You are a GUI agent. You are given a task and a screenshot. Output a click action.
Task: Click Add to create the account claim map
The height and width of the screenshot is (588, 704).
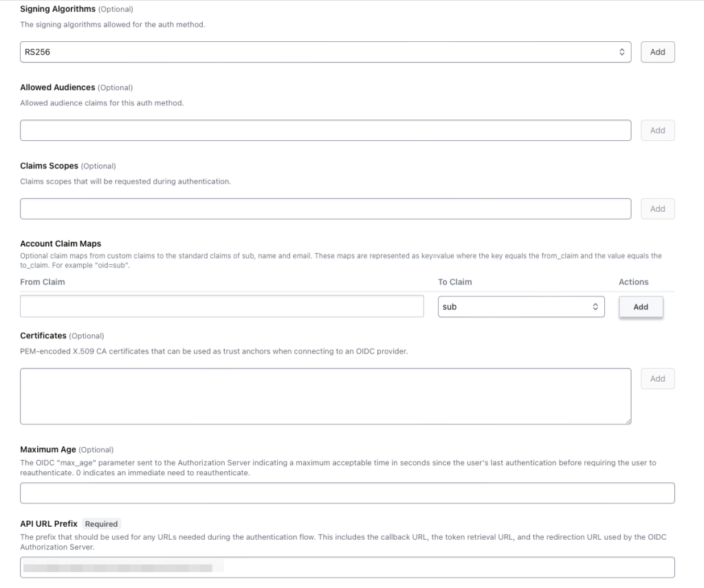(x=640, y=307)
